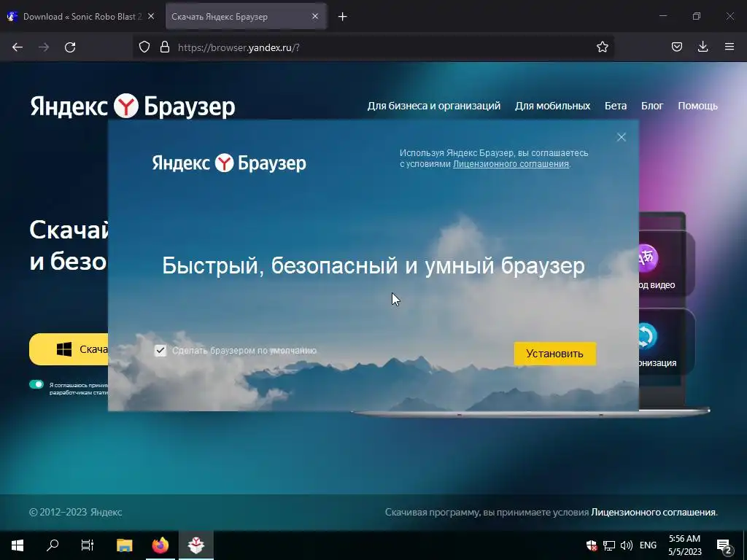Click the padlock site security icon
Viewport: 747px width, 560px height.
click(165, 47)
